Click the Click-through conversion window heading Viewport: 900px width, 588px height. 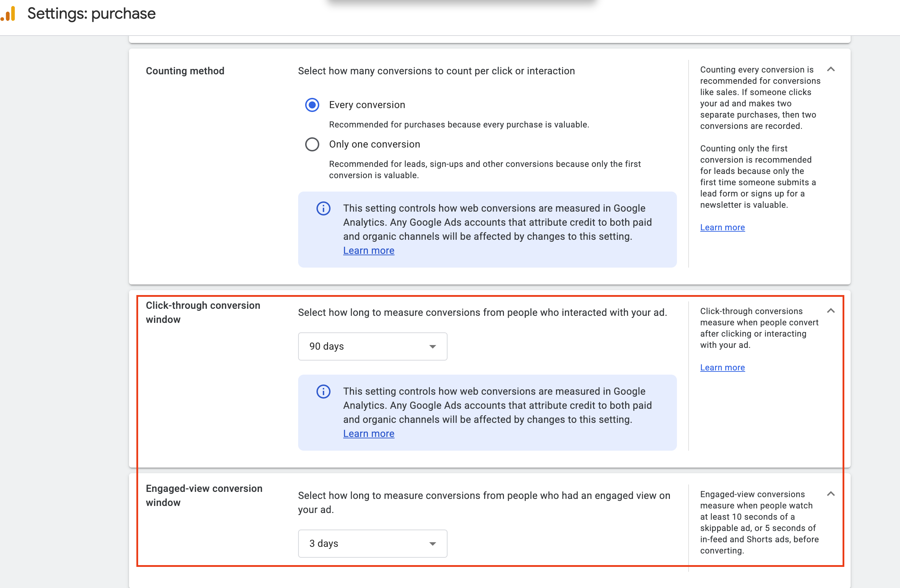[x=203, y=313]
